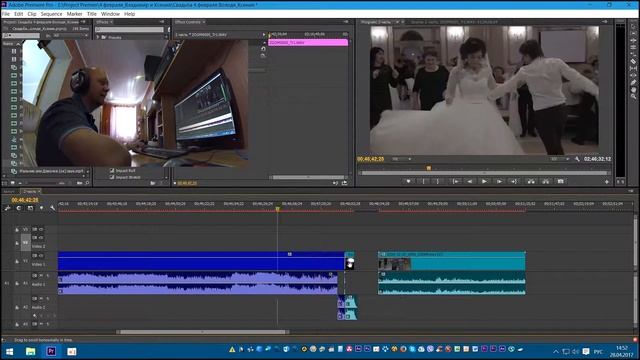Toggle Linked Selection in timeline header
640x360 pixels.
(x=30, y=208)
